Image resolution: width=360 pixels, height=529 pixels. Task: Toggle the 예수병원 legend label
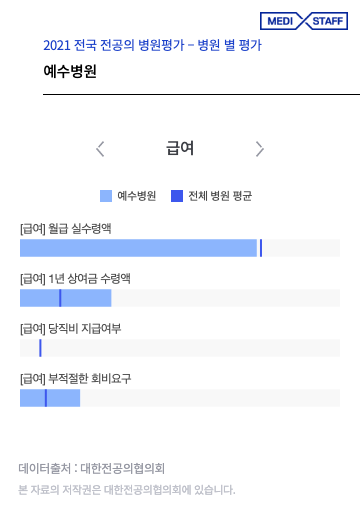(136, 196)
